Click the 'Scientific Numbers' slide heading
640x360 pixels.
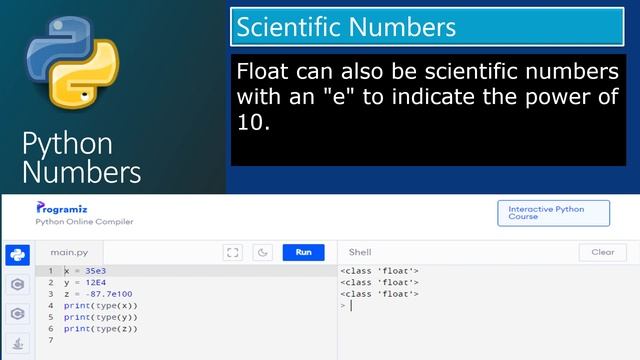click(x=346, y=27)
